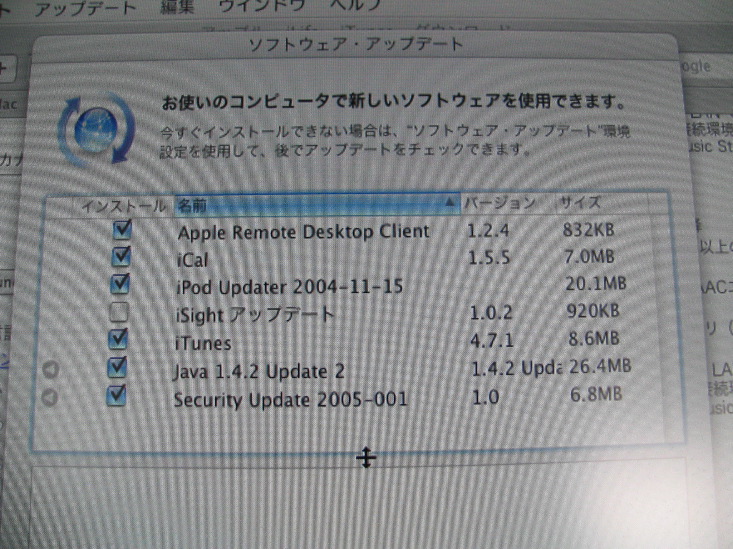Image resolution: width=733 pixels, height=549 pixels.
Task: Open the アップデート menu
Action: [x=85, y=7]
